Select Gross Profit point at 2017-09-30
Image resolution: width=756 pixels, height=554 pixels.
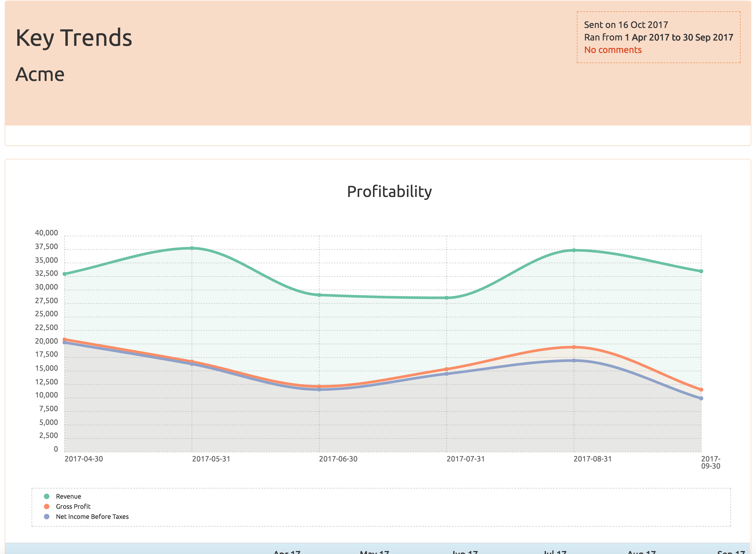coord(701,390)
